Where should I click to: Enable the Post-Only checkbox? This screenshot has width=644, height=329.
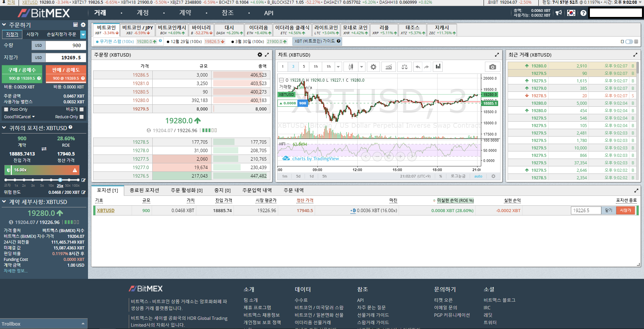(x=6, y=109)
